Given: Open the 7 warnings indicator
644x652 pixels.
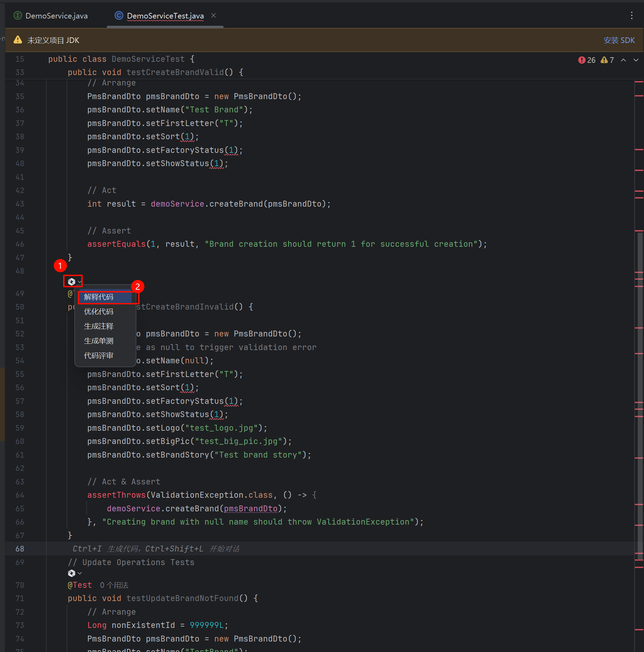Looking at the screenshot, I should point(607,60).
